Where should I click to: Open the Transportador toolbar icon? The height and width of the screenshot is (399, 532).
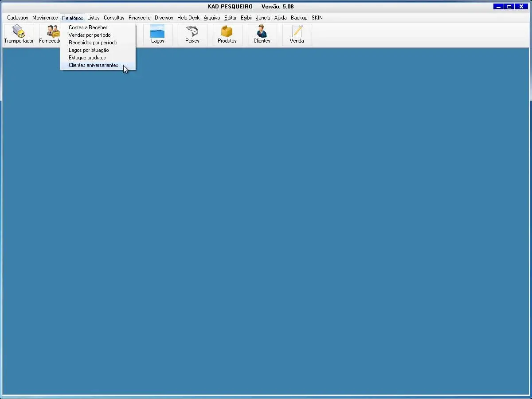19,35
